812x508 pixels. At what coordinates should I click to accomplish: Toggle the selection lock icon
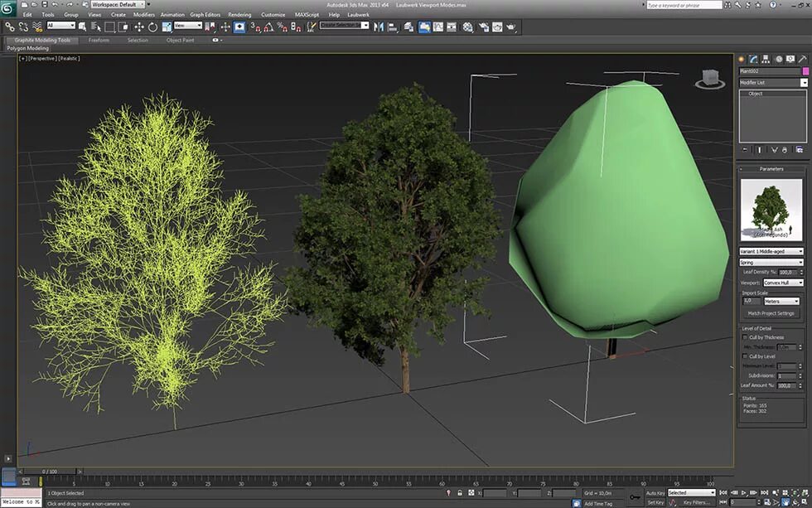tap(459, 492)
